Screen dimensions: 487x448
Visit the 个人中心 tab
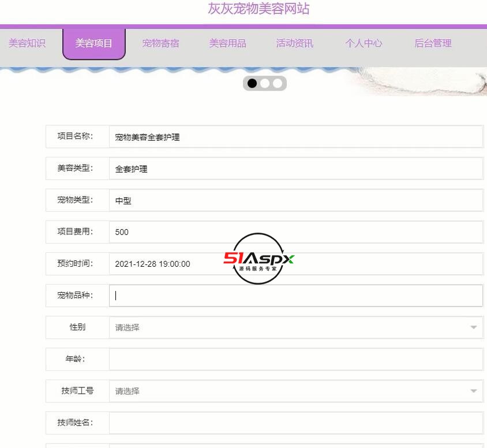[364, 43]
